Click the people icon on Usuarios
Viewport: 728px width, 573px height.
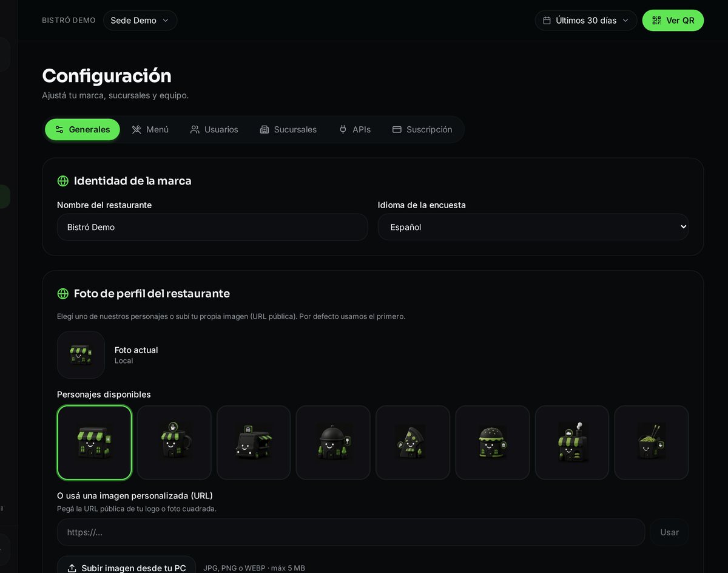(x=195, y=129)
